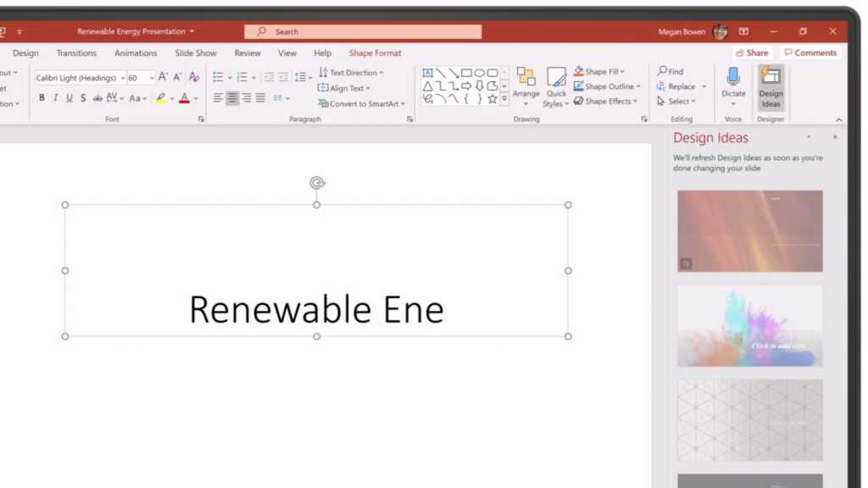This screenshot has height=488, width=868.
Task: Increase list indent level
Action: click(x=283, y=77)
